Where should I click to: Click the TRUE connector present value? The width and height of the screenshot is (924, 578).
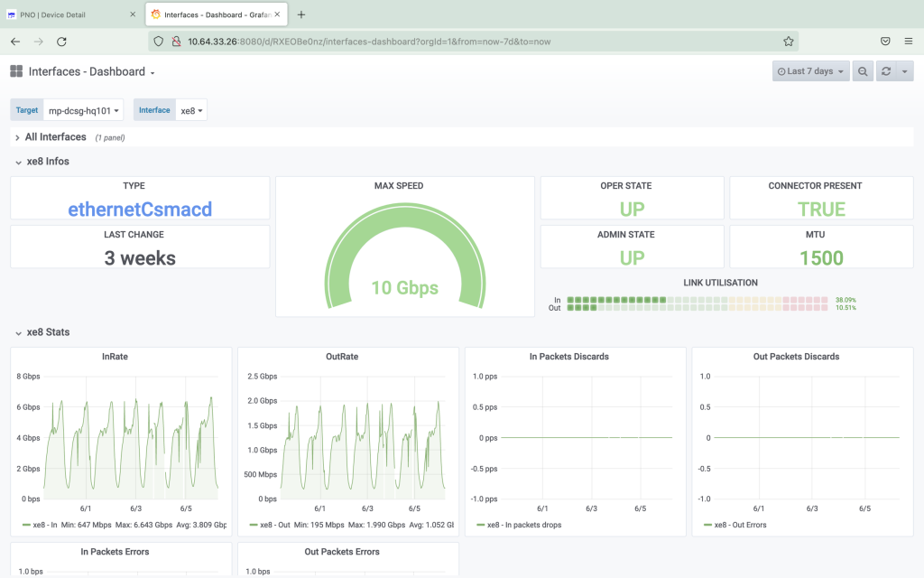coord(821,210)
